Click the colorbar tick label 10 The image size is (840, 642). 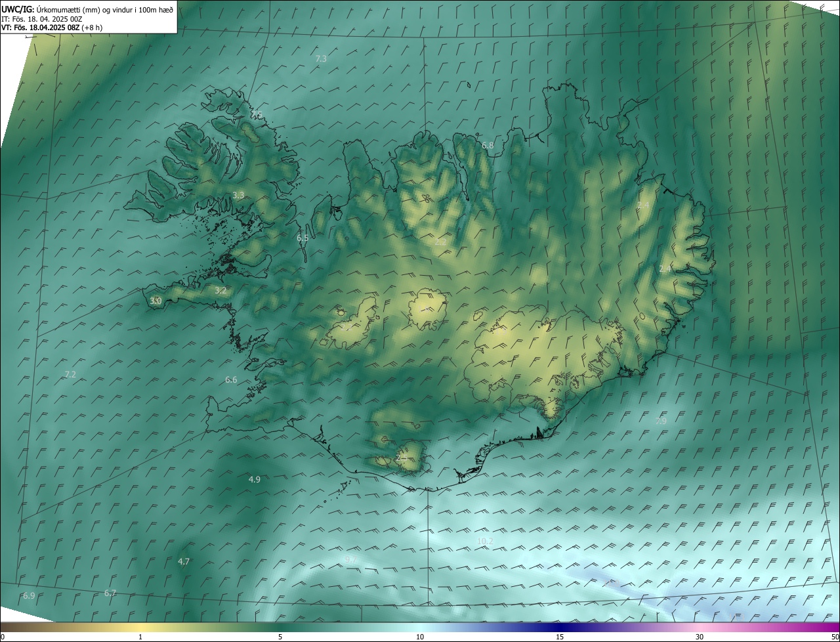(420, 637)
